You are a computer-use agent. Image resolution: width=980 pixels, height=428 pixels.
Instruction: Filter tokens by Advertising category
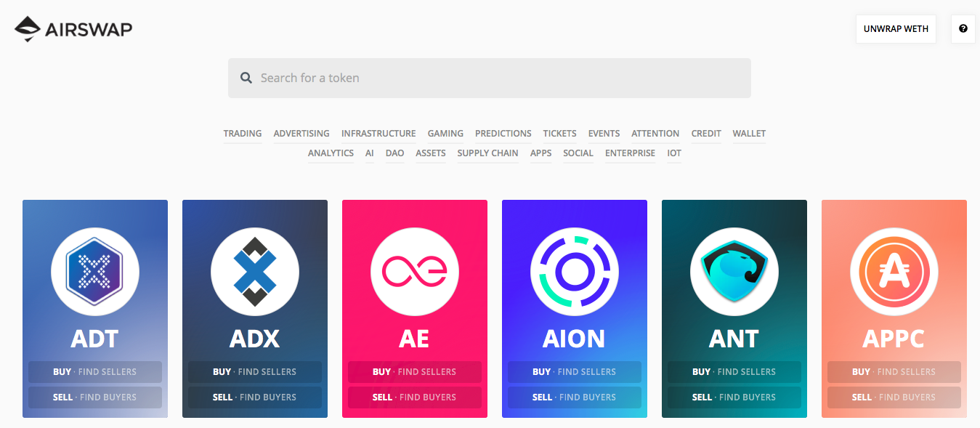[x=301, y=134]
